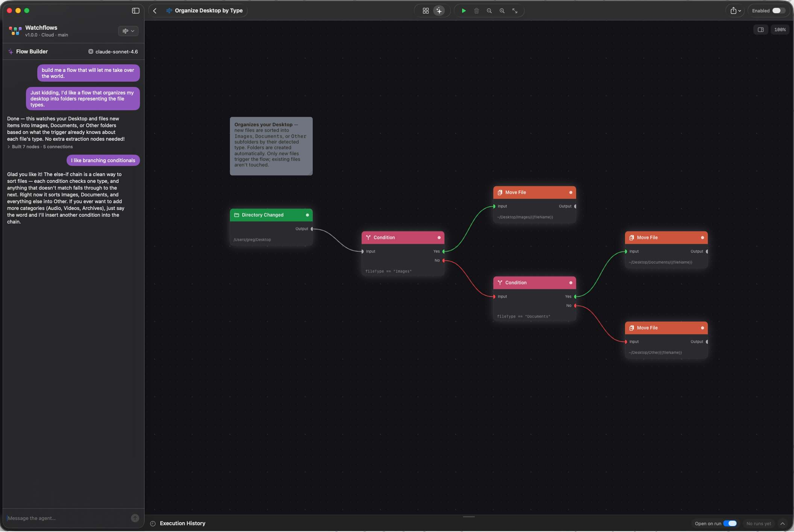Screen dimensions: 794x532
Task: Go back using the chevron arrow
Action: coord(155,11)
